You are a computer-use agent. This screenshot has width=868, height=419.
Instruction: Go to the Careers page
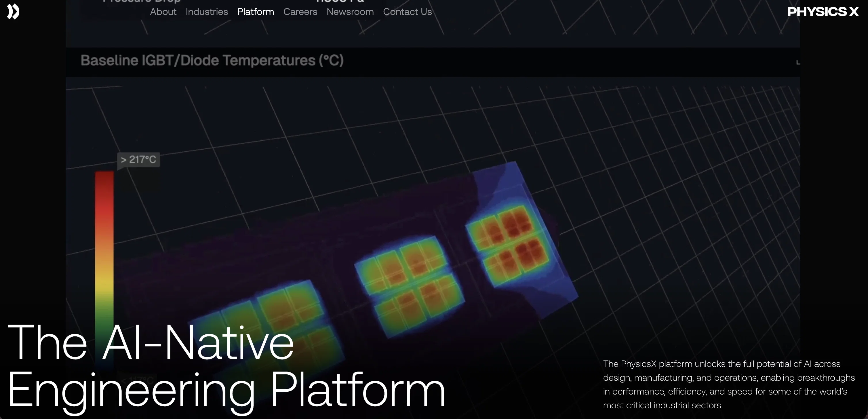[300, 12]
